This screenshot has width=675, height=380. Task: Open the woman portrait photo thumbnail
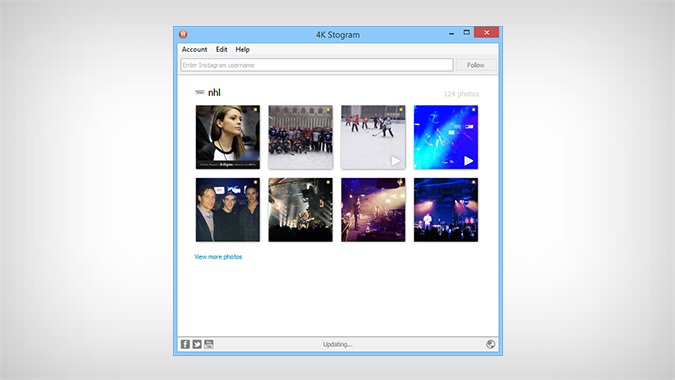(228, 137)
